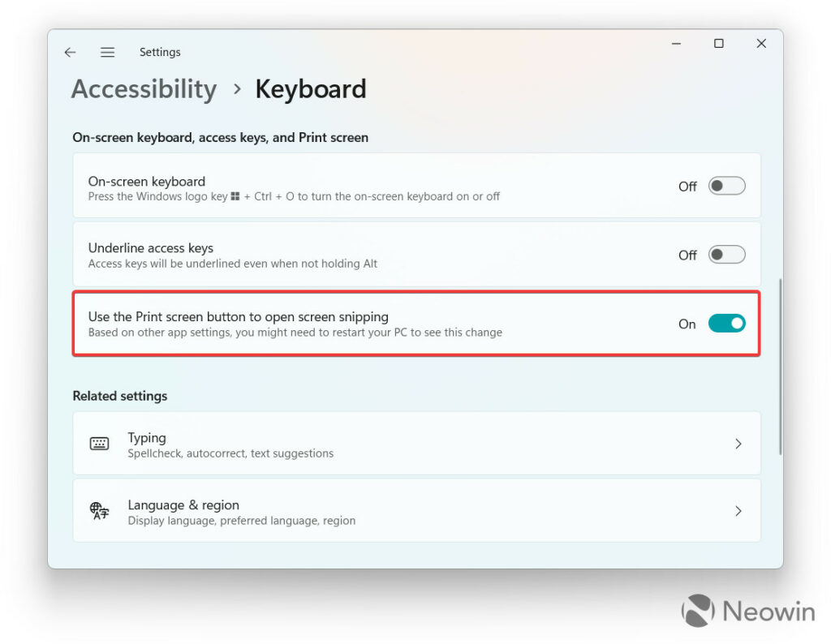
Task: Select the Language & region label
Action: tap(183, 504)
